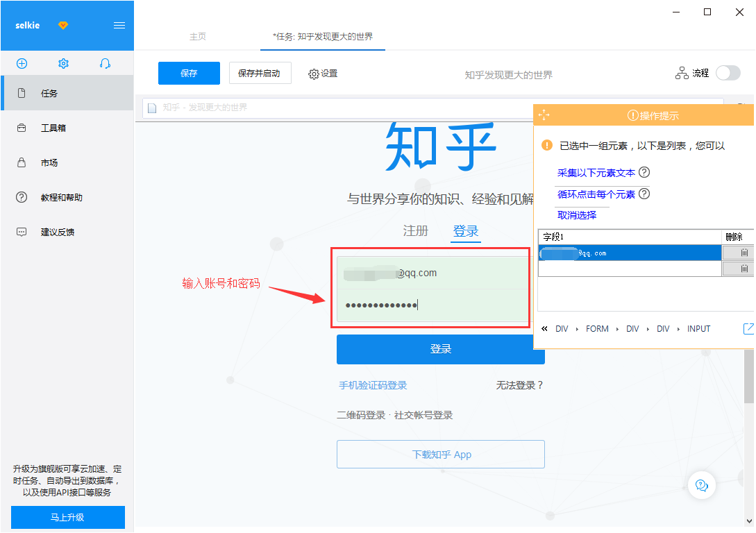Click the task name 知乎发现更大的世界
This screenshot has height=533, width=756.
click(x=509, y=75)
